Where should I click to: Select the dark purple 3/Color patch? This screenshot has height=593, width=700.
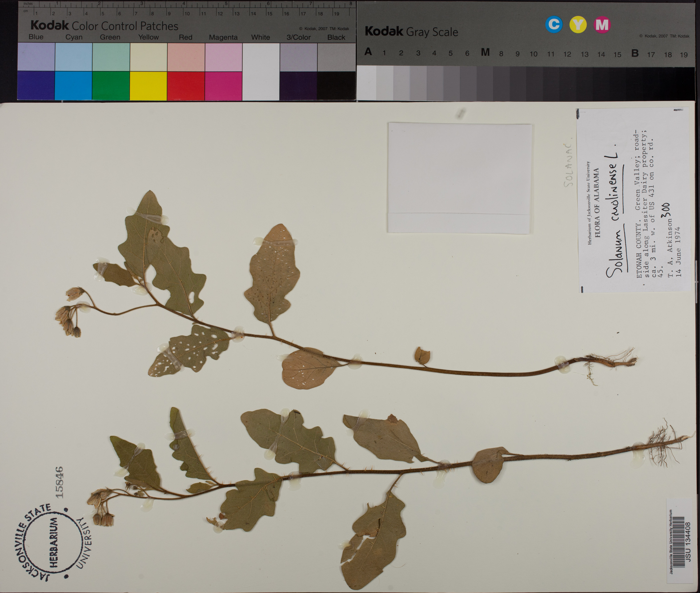click(298, 86)
